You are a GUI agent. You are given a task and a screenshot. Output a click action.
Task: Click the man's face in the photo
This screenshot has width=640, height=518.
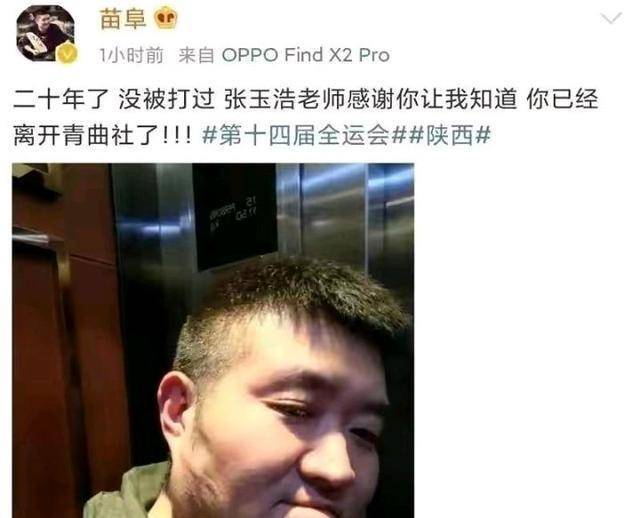pyautogui.click(x=282, y=412)
